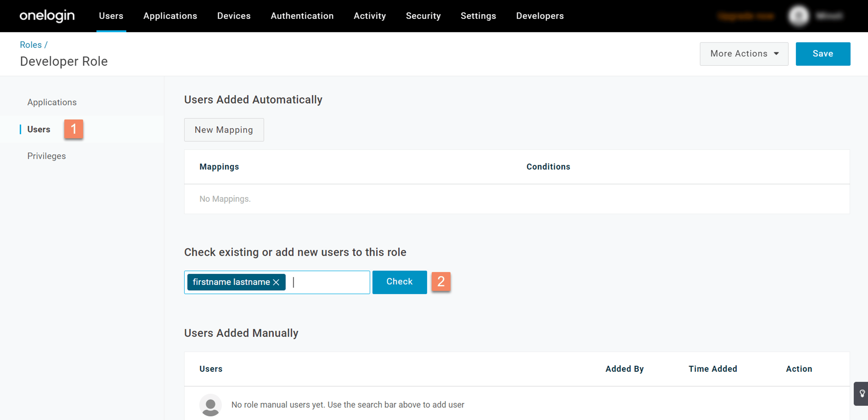Click the No Mappings text

coord(225,199)
